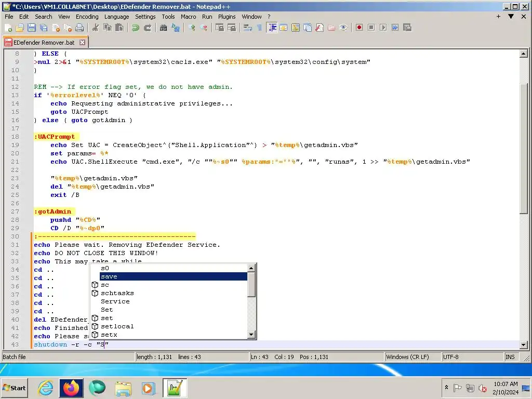The width and height of the screenshot is (532, 399).
Task: Open the document dropdown triangle in menu bar
Action: coord(511,16)
